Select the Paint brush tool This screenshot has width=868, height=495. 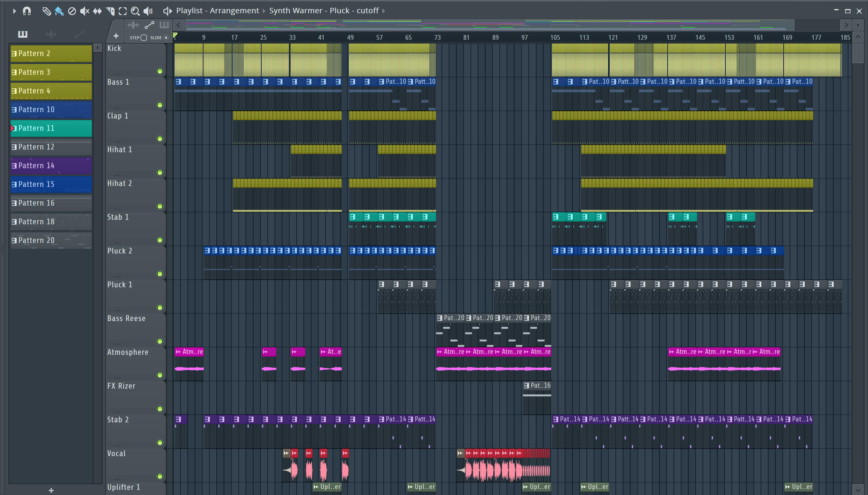(59, 11)
